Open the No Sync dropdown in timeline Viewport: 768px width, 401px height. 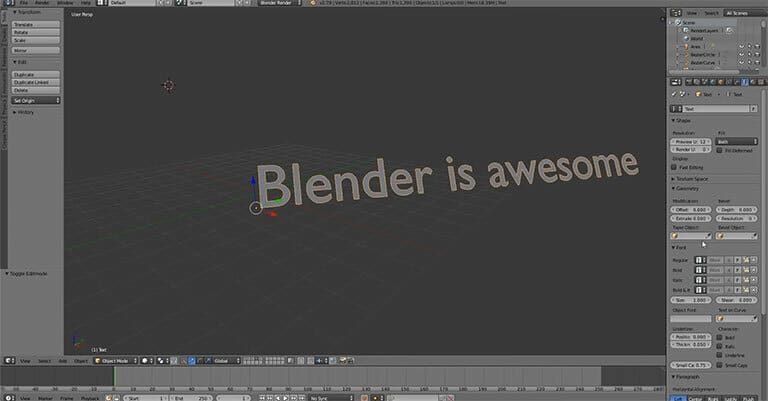[x=332, y=398]
